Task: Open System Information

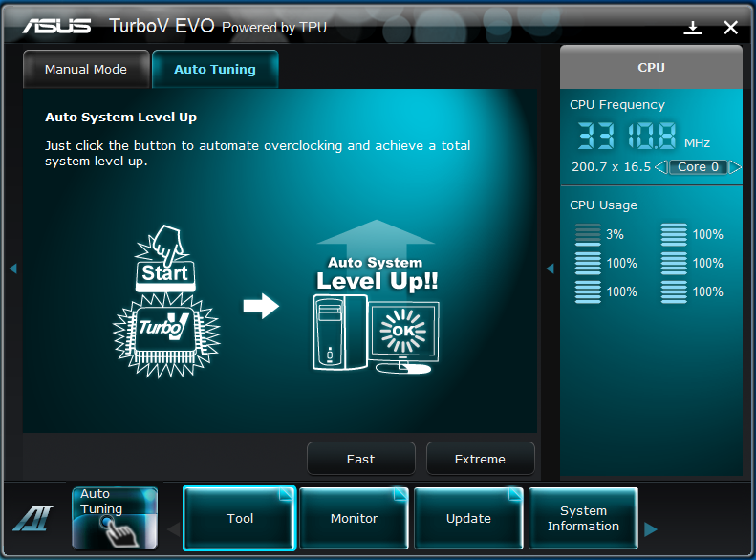Action: [583, 518]
